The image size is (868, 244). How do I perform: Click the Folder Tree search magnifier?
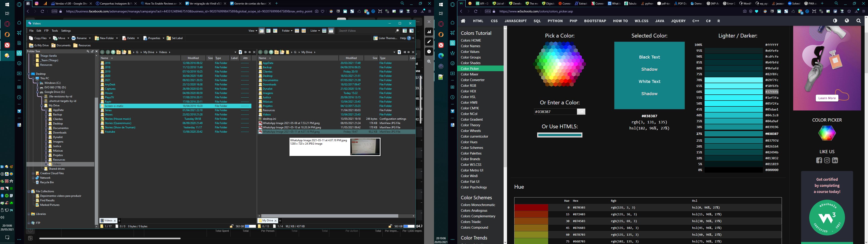88,52
